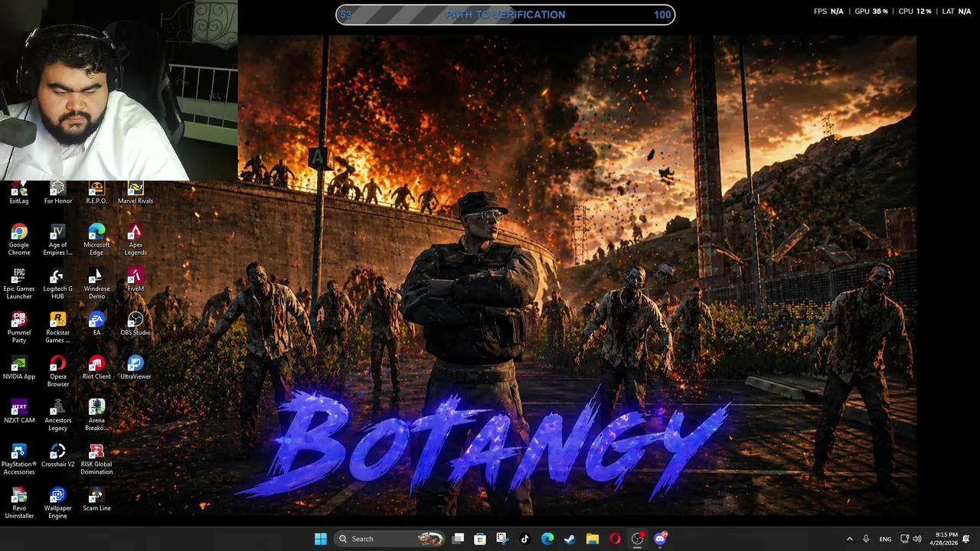Image resolution: width=980 pixels, height=551 pixels.
Task: Click the EA app desktop shortcut
Action: point(96,324)
